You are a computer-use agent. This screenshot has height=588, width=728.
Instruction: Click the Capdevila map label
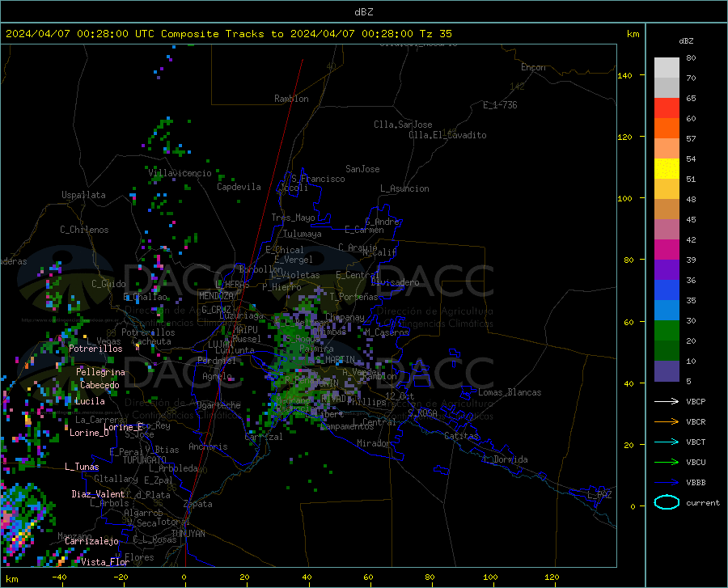tap(239, 187)
